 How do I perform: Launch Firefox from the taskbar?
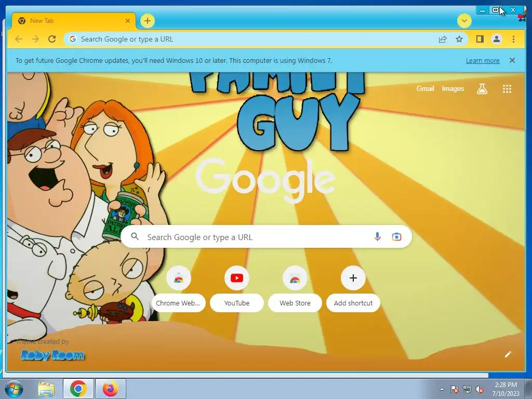tap(111, 389)
